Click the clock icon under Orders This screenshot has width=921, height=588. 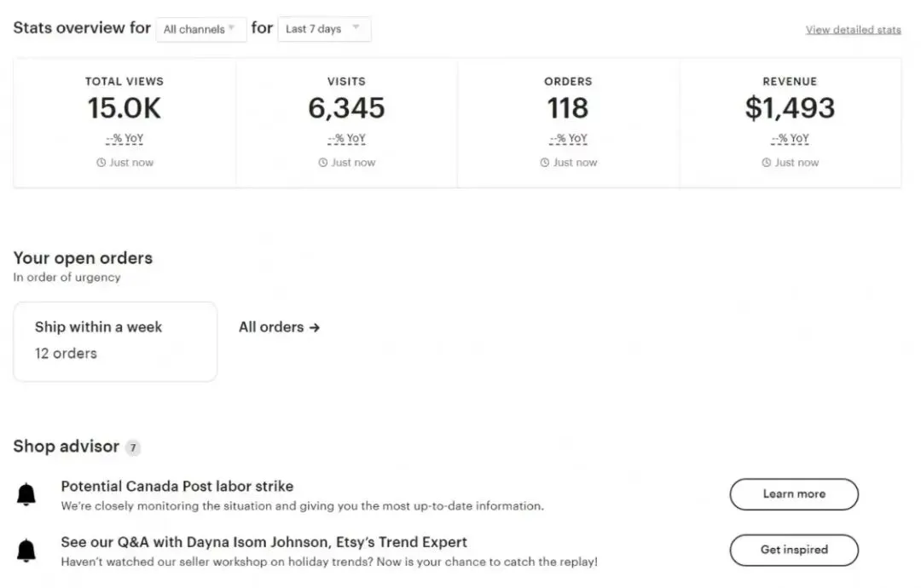[544, 163]
